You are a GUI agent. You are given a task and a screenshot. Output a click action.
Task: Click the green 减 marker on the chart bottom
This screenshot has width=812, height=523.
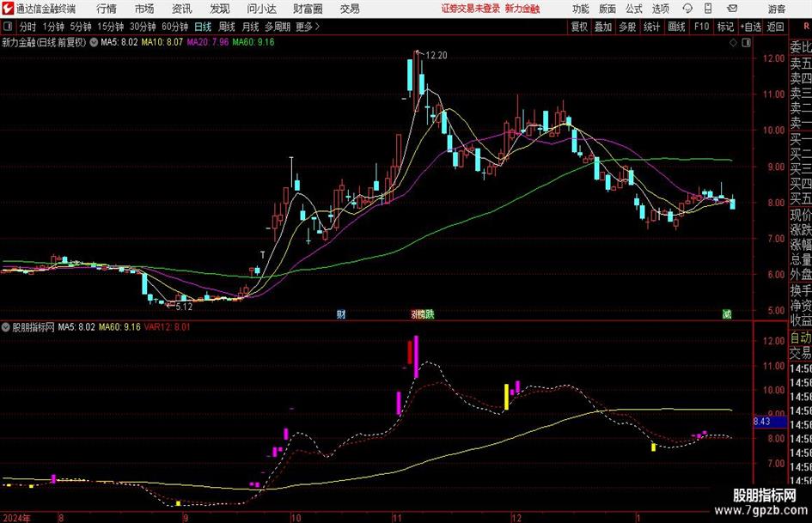727,314
